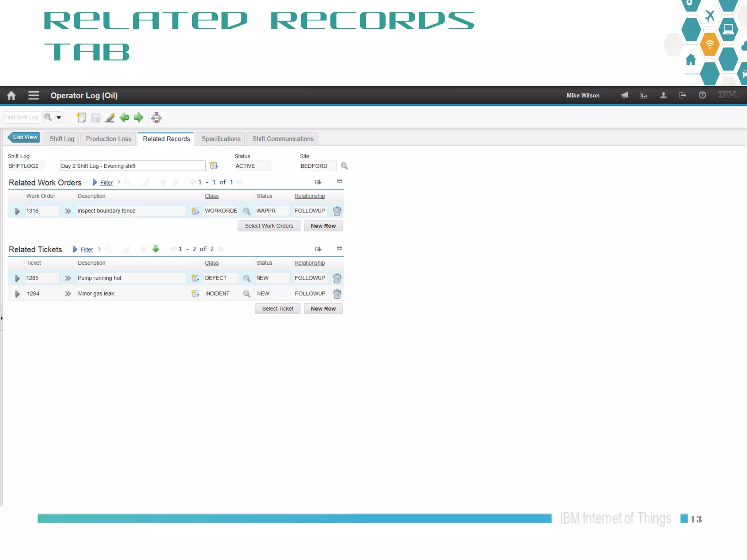Sort work orders by Relationship column

[x=310, y=196]
